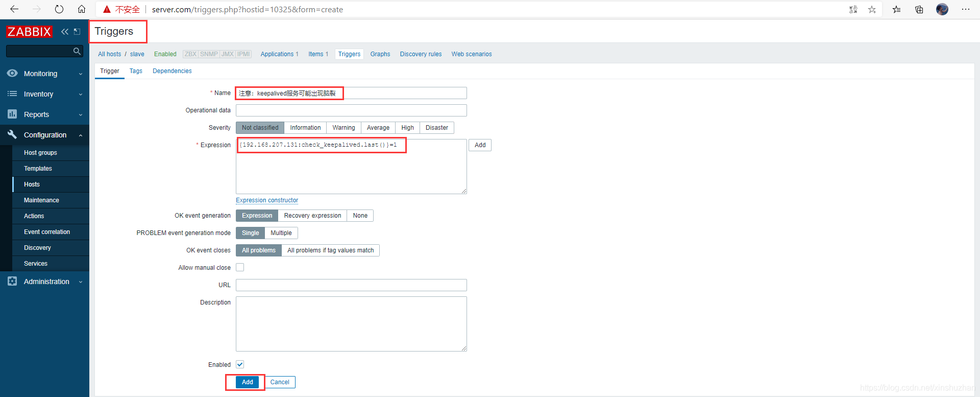Click the browser back arrow
Viewport: 980px width, 397px height.
[14, 9]
